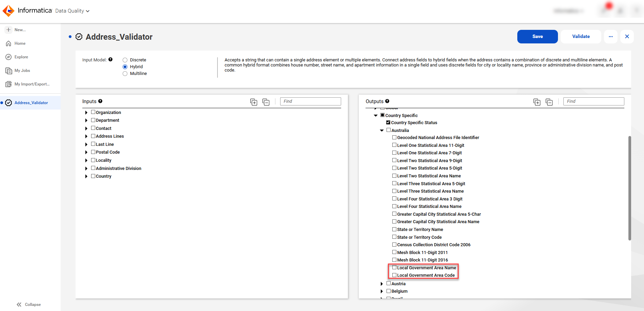
Task: Expand the Organization input node
Action: click(86, 113)
